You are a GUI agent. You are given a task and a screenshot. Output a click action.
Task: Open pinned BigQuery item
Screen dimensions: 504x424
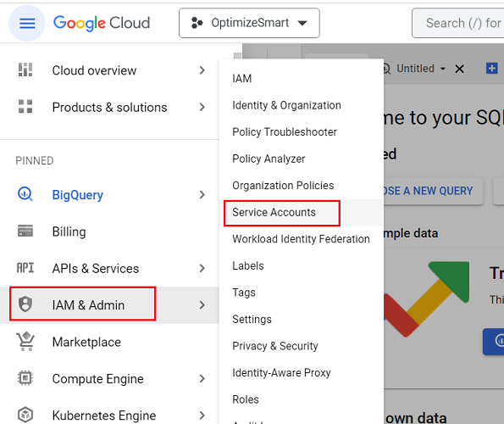109,195
